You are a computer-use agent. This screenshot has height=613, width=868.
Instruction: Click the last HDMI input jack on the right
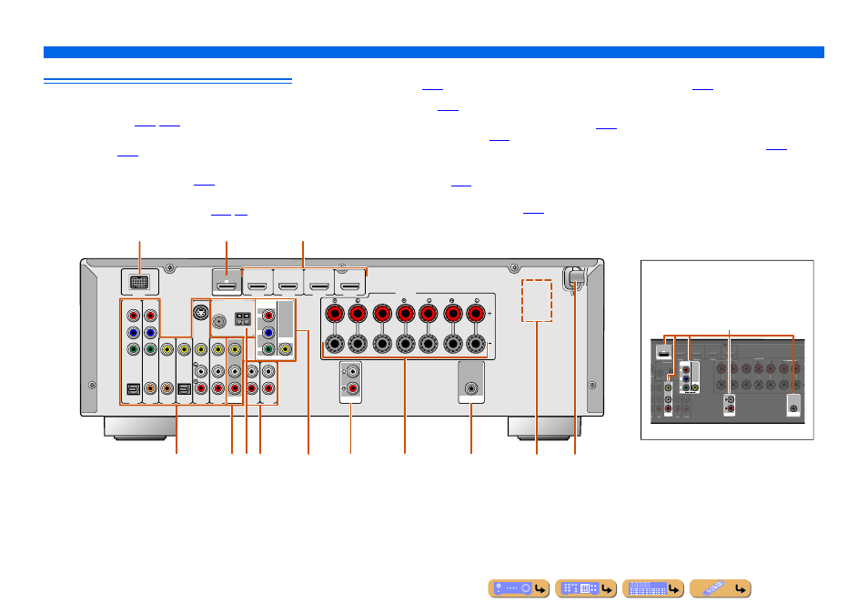point(349,286)
